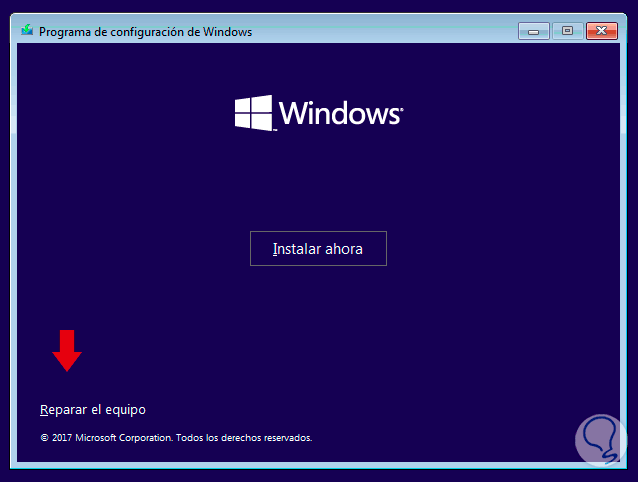
Task: Click the Microsoft Corporation copyright text
Action: [176, 438]
